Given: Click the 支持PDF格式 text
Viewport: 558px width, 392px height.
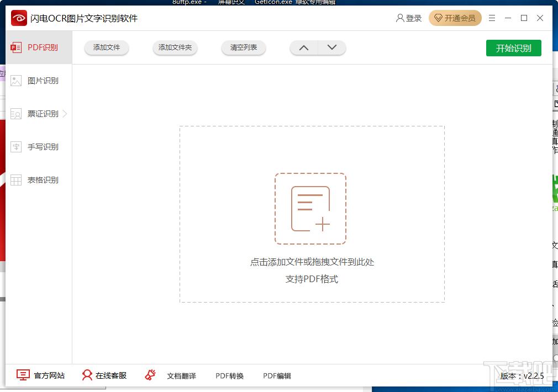Looking at the screenshot, I should (x=312, y=279).
